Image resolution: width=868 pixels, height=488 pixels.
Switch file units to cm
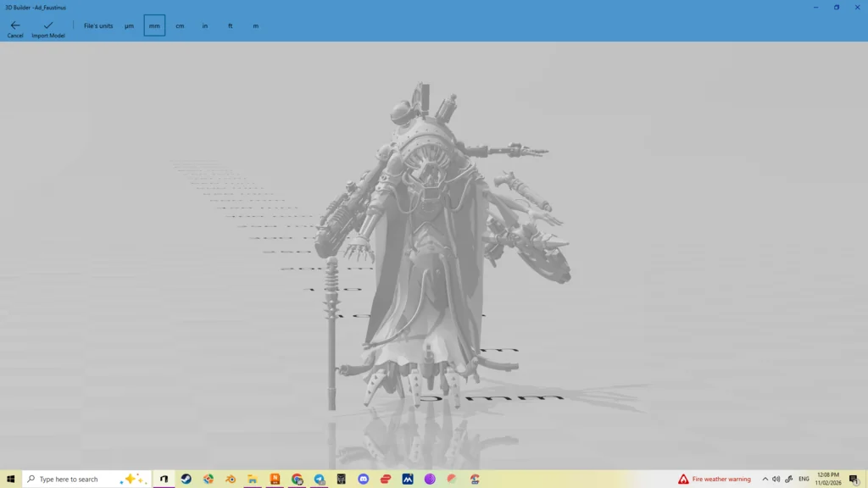pos(180,26)
